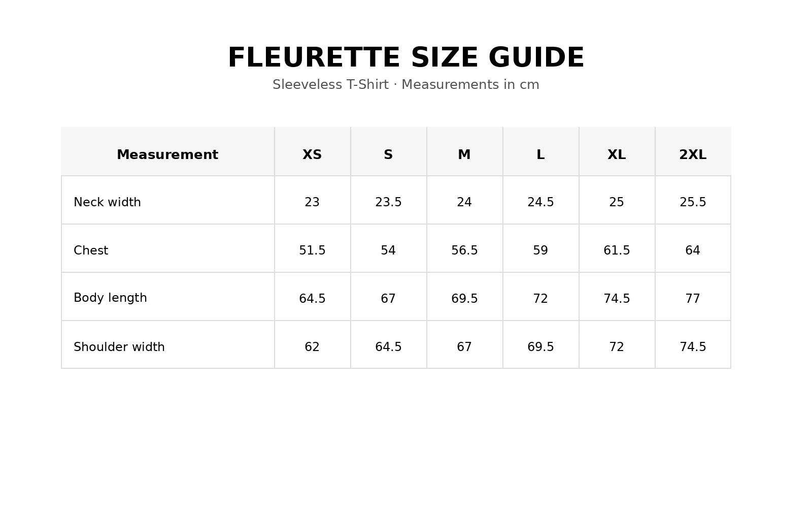
Task: Select the Shoulder width value for XS
Action: point(312,347)
